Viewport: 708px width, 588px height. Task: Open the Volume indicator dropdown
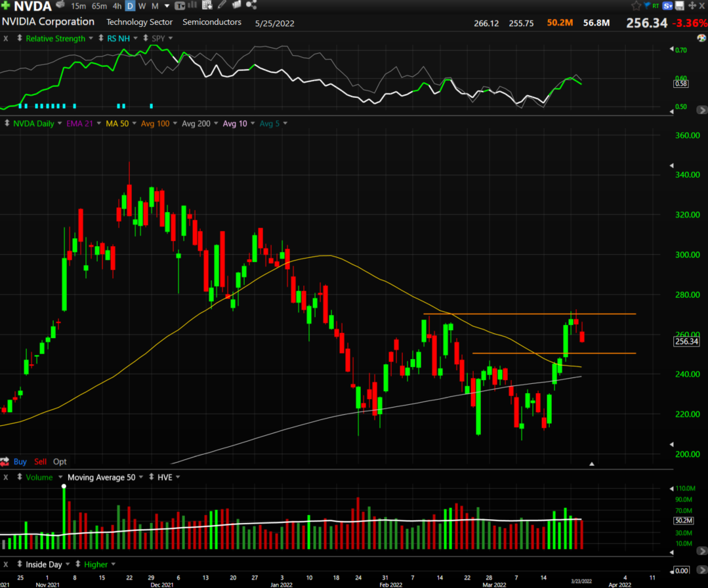[x=60, y=477]
